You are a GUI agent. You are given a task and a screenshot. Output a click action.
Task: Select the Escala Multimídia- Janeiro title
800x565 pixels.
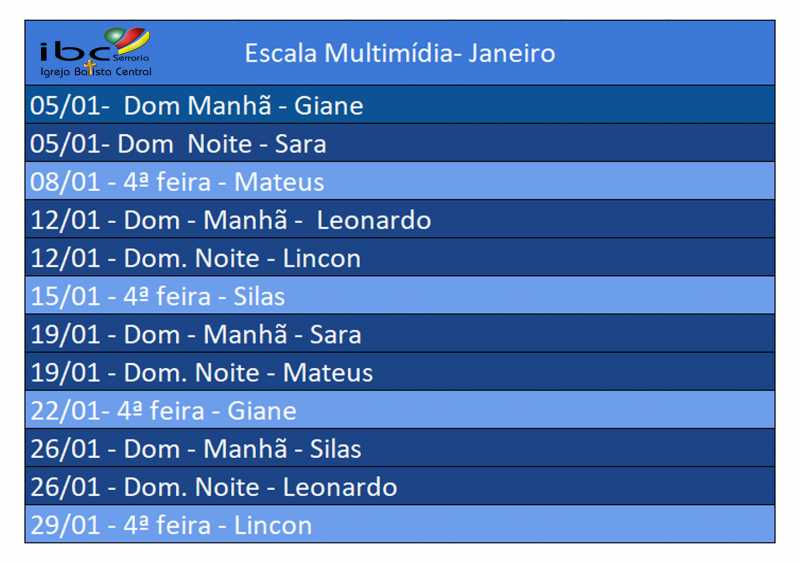click(x=400, y=53)
